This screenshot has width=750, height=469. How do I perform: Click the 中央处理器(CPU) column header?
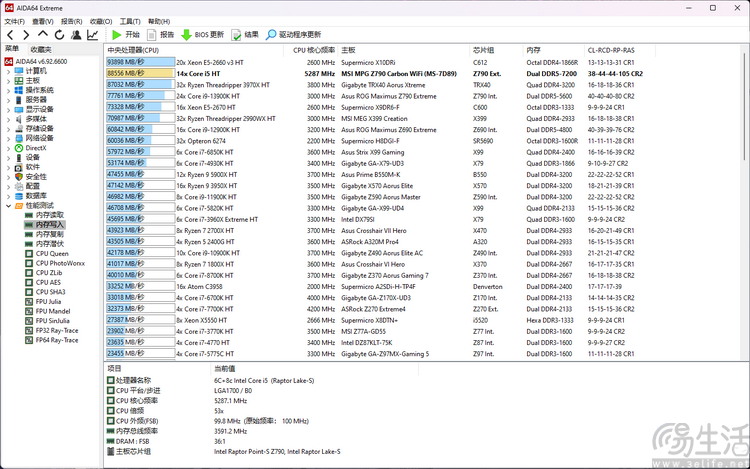point(133,49)
